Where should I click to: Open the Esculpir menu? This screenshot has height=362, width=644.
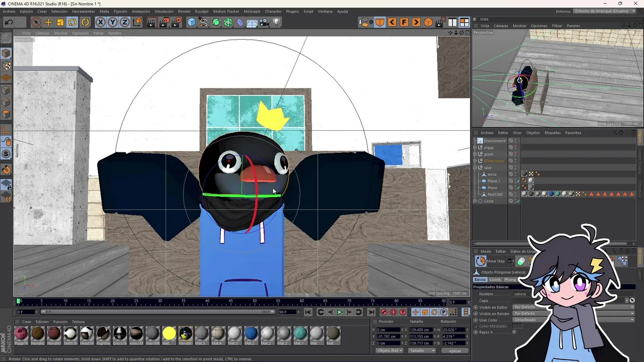point(202,11)
